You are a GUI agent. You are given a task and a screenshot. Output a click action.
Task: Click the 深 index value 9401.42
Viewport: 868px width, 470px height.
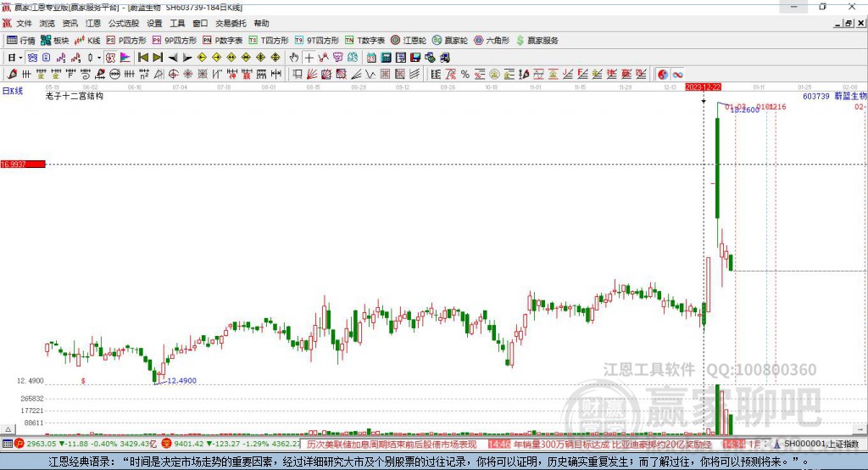pos(189,444)
